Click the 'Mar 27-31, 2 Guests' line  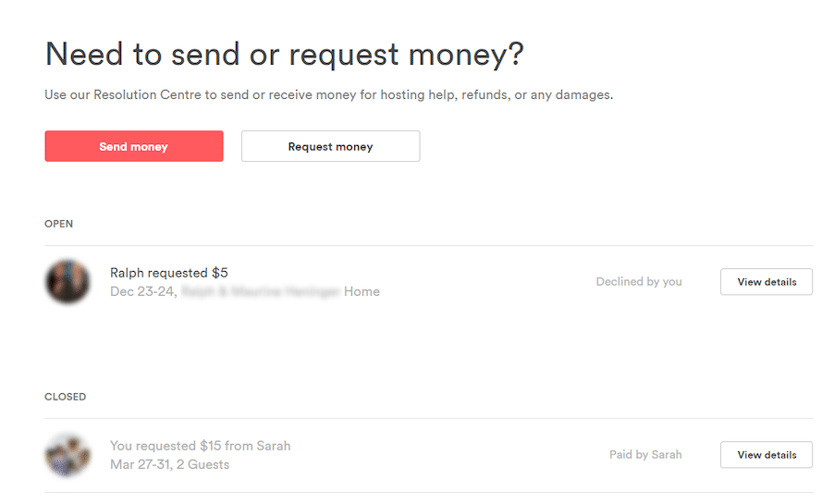coord(170,464)
